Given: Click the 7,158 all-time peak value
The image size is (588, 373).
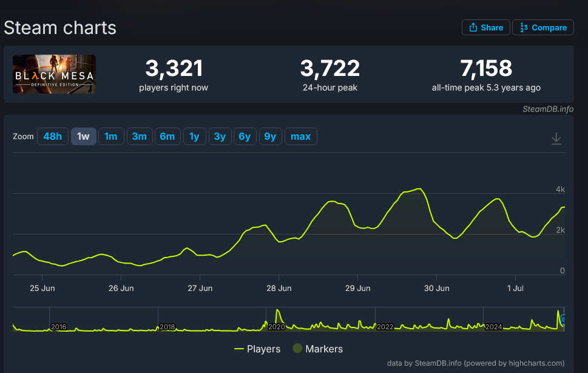Looking at the screenshot, I should coord(486,68).
